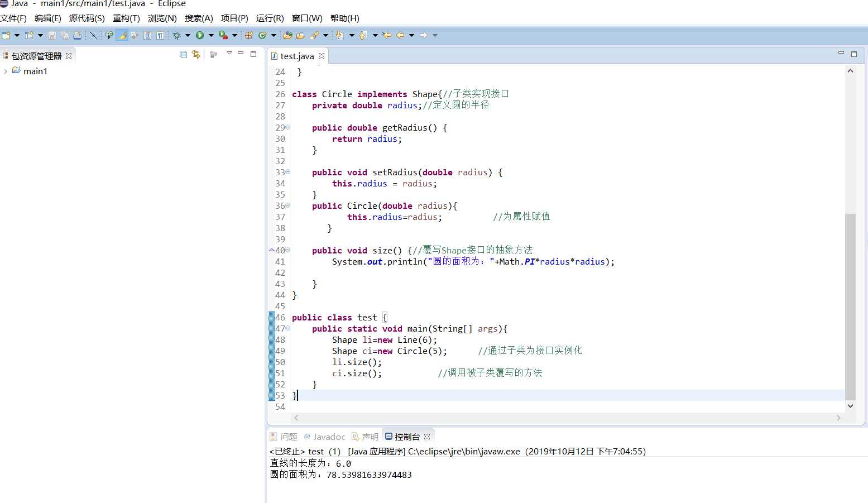Click the Run Last Tool (external tools) icon
This screenshot has height=503, width=868.
click(x=223, y=35)
